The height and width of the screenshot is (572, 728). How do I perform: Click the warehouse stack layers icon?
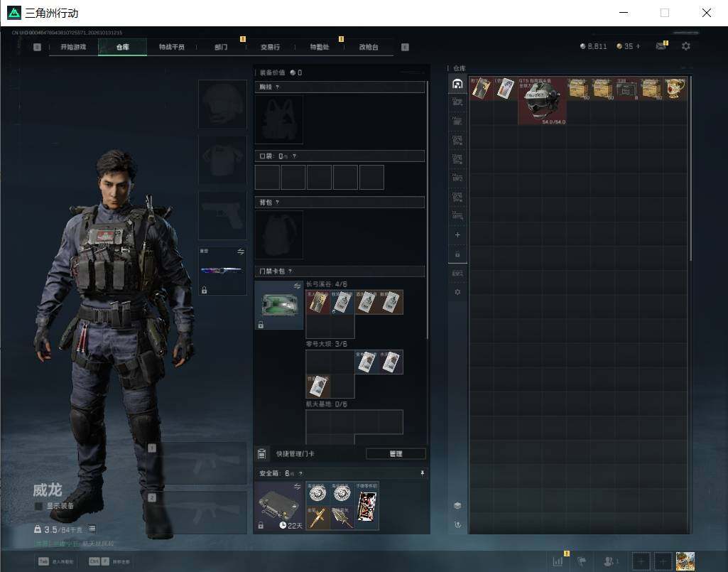tap(457, 505)
